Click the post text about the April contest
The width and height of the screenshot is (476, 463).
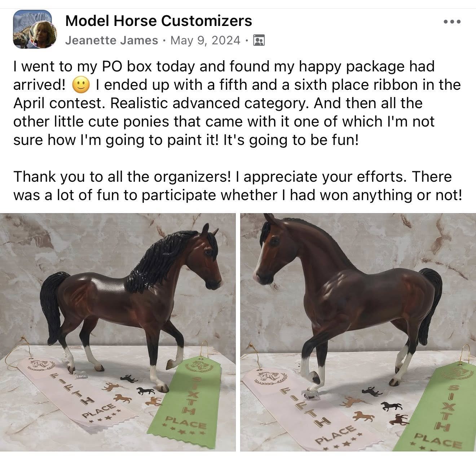(237, 103)
